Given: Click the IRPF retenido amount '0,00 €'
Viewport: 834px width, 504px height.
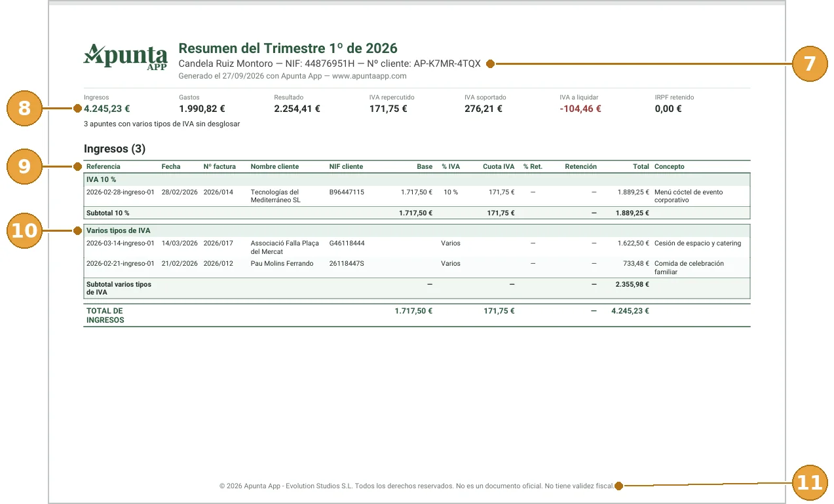Looking at the screenshot, I should click(668, 109).
